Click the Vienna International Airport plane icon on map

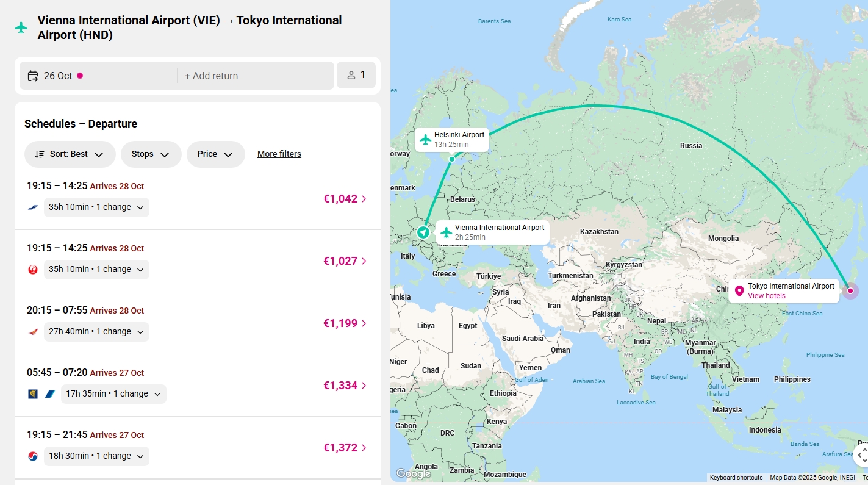coord(446,232)
